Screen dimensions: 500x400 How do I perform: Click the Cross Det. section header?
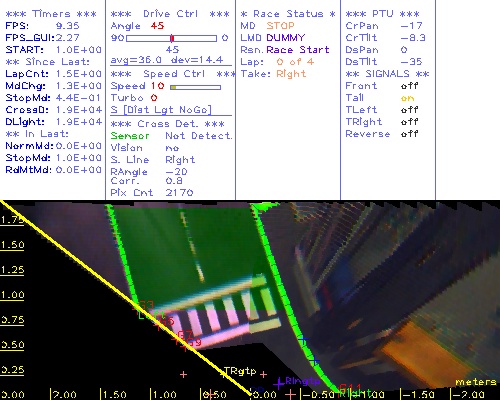tap(168, 124)
